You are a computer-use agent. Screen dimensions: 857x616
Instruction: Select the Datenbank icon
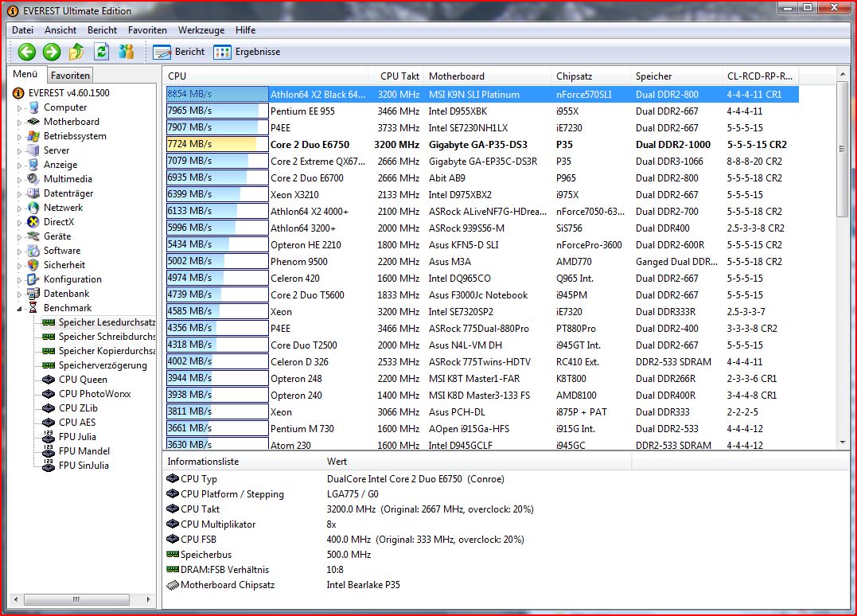click(x=34, y=294)
